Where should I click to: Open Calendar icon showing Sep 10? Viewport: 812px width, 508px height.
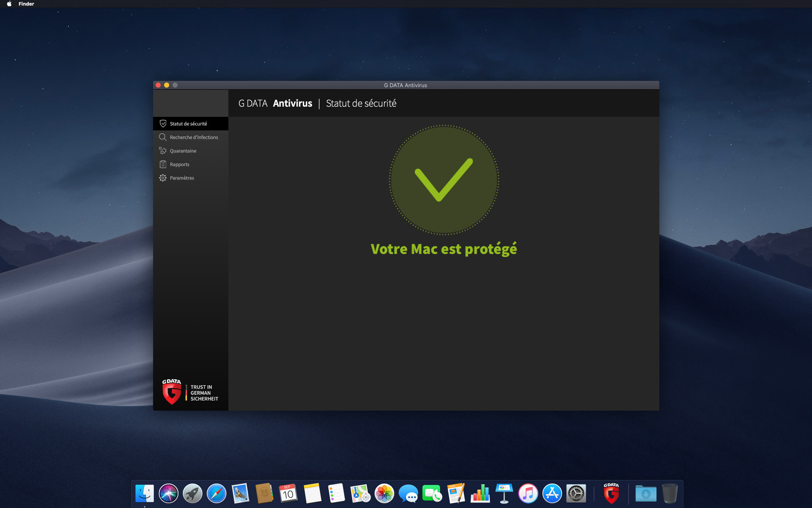(x=288, y=494)
